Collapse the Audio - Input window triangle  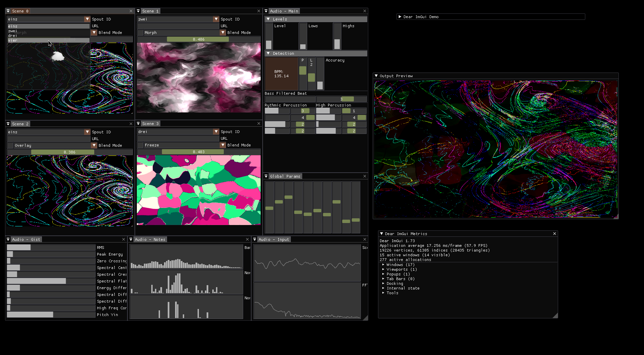(255, 239)
